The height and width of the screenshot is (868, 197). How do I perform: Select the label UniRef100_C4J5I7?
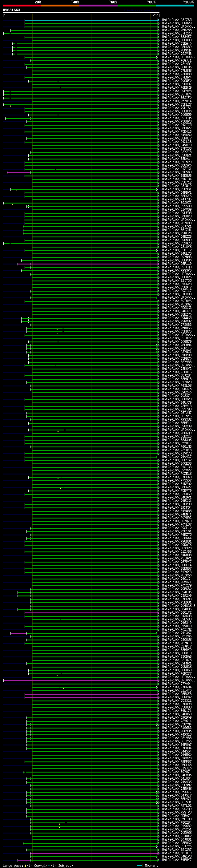pos(177,795)
